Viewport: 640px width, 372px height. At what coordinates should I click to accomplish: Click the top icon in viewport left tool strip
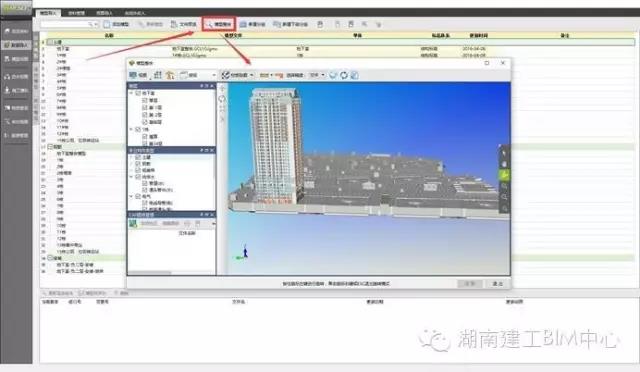222,89
